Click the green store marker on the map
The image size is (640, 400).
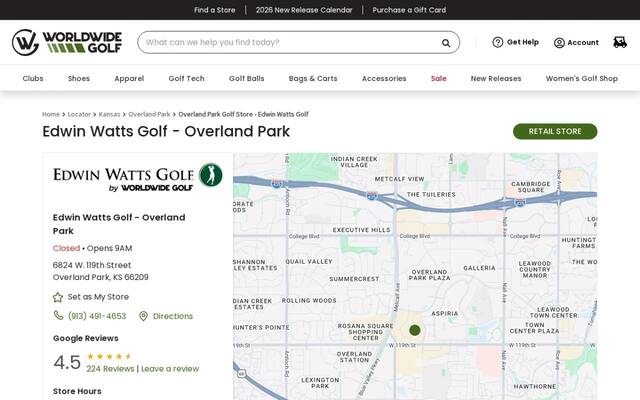tap(415, 330)
